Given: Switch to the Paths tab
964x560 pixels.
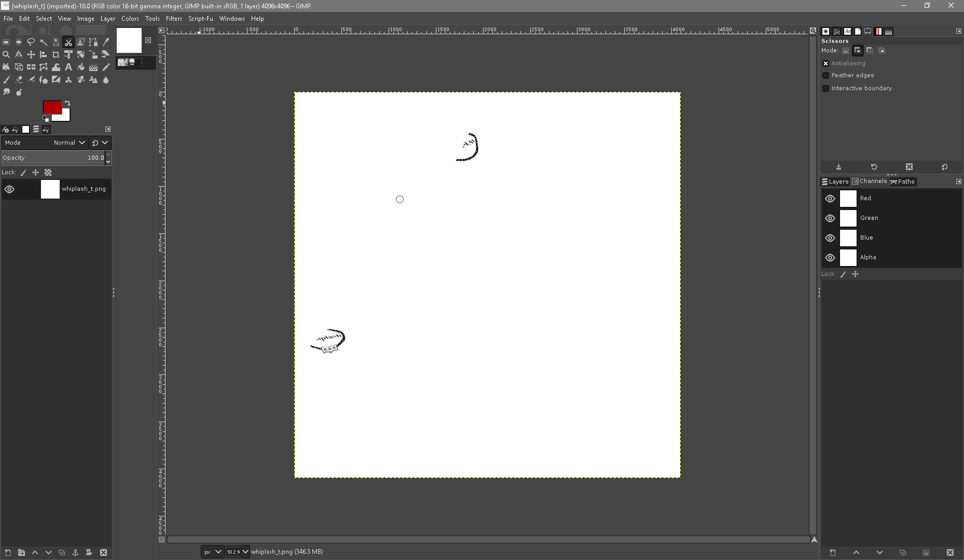Looking at the screenshot, I should (903, 181).
